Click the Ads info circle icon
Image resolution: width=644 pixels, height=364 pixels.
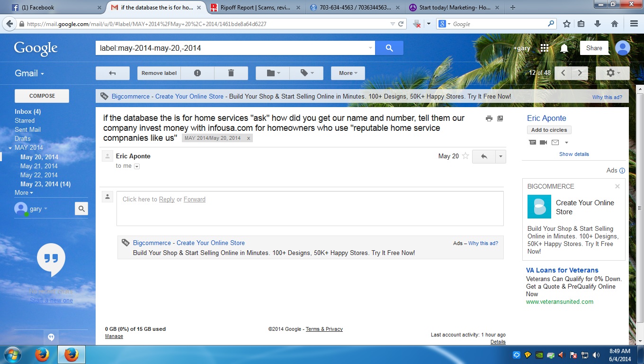622,171
